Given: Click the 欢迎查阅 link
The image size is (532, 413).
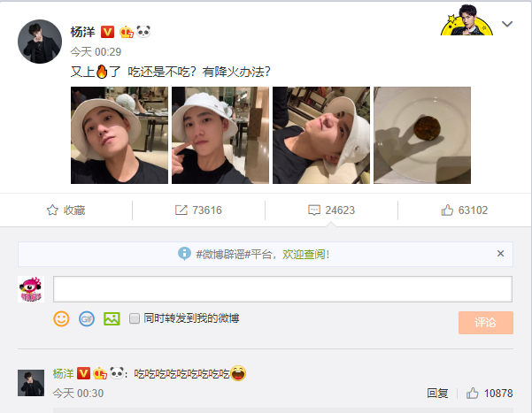Looking at the screenshot, I should point(305,254).
